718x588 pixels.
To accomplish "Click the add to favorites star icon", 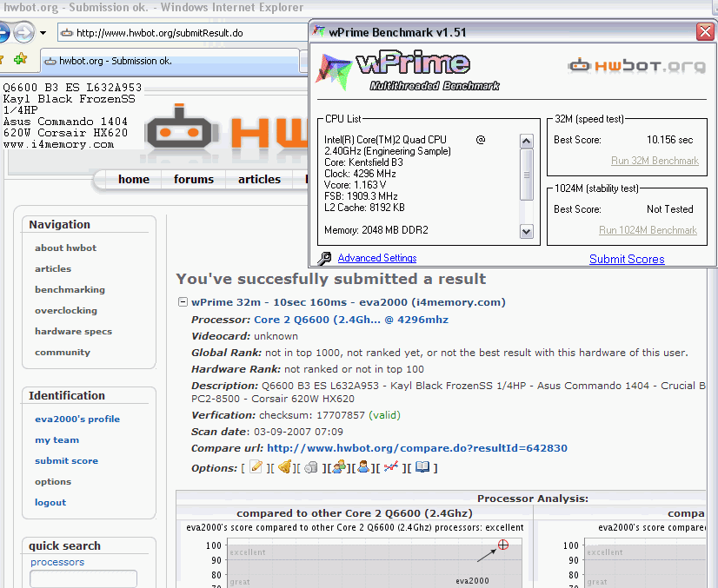I will pos(20,59).
